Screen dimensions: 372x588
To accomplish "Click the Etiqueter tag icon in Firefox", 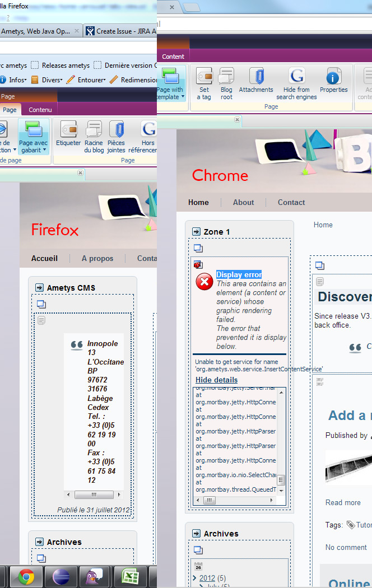I will (68, 129).
